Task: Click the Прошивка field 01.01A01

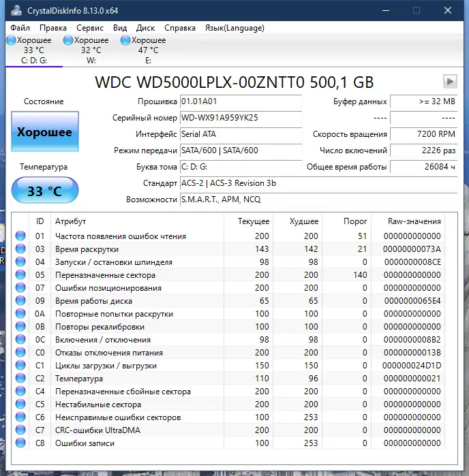Action: [241, 101]
